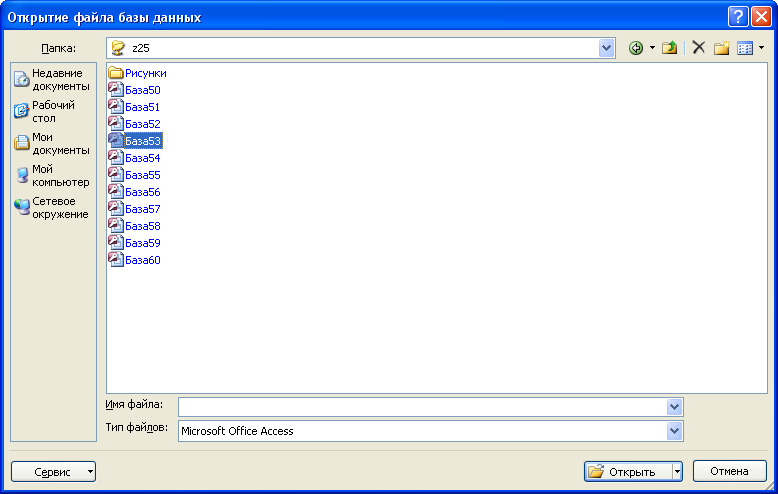
Task: Select the База52 database file icon
Action: [x=116, y=124]
